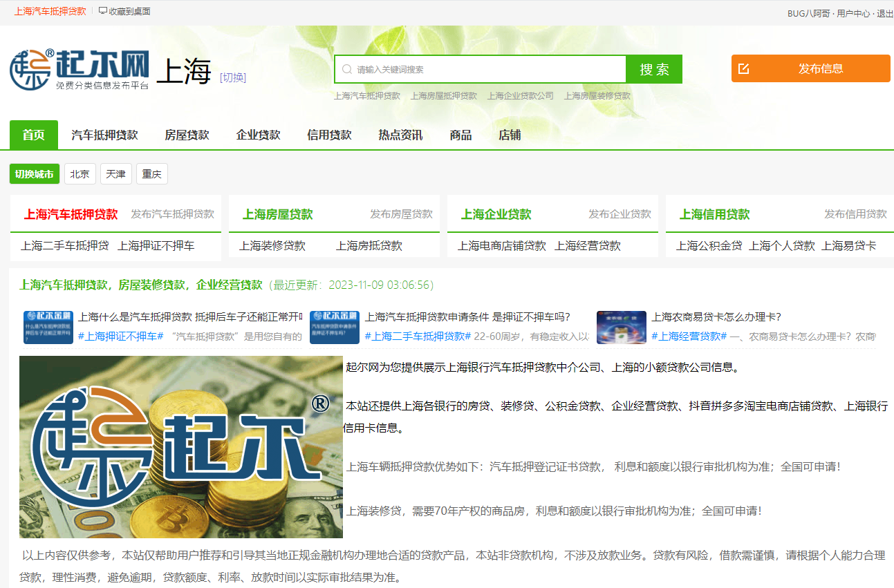Open 上海房抵贷款 subcategory
The image size is (894, 588).
click(x=369, y=246)
